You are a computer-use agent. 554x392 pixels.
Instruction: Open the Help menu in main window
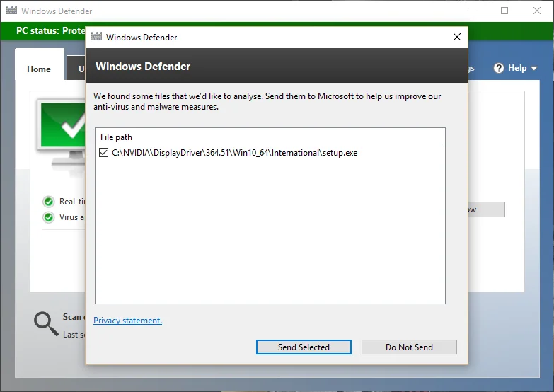click(x=516, y=68)
